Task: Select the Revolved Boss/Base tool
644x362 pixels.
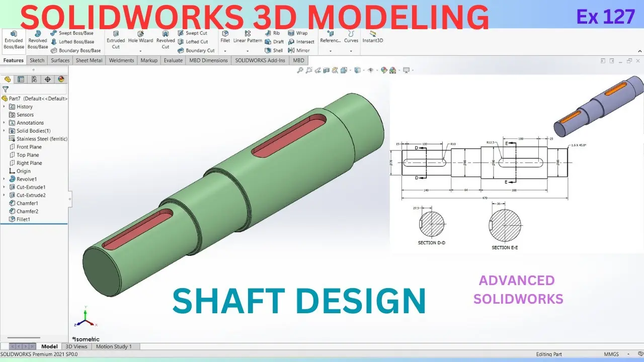Action: (x=37, y=40)
